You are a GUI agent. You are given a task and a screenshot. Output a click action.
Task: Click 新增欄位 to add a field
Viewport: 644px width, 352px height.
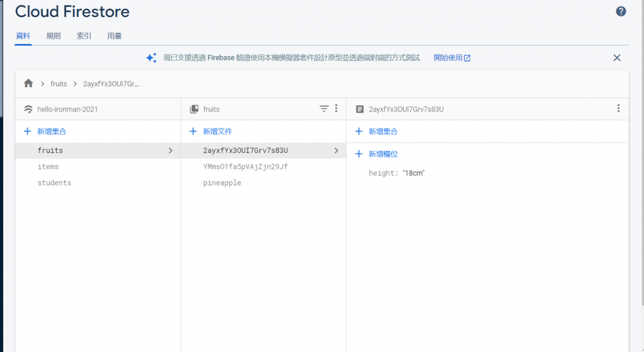coord(377,154)
